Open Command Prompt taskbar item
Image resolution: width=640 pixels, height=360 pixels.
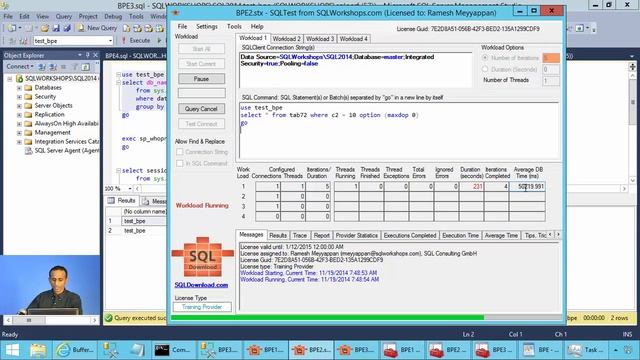coord(173,350)
